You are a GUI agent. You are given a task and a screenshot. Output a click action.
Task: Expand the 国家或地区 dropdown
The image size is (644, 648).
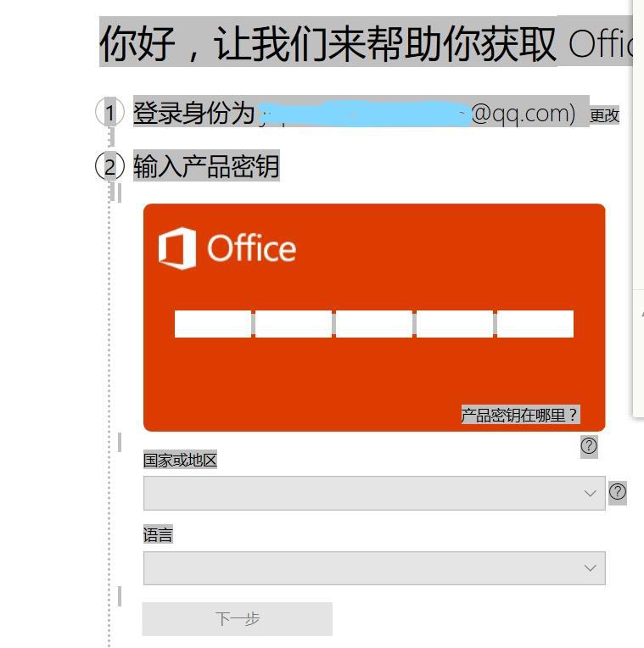pyautogui.click(x=374, y=493)
